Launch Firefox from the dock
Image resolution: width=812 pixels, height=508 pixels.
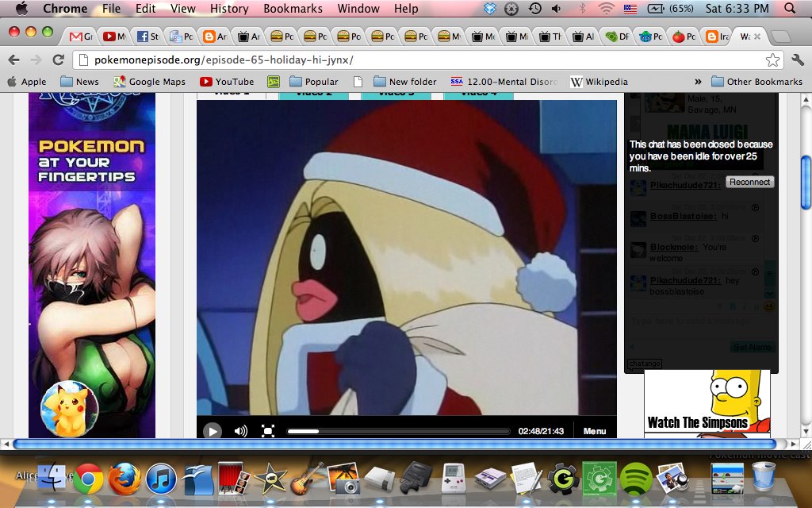click(124, 479)
